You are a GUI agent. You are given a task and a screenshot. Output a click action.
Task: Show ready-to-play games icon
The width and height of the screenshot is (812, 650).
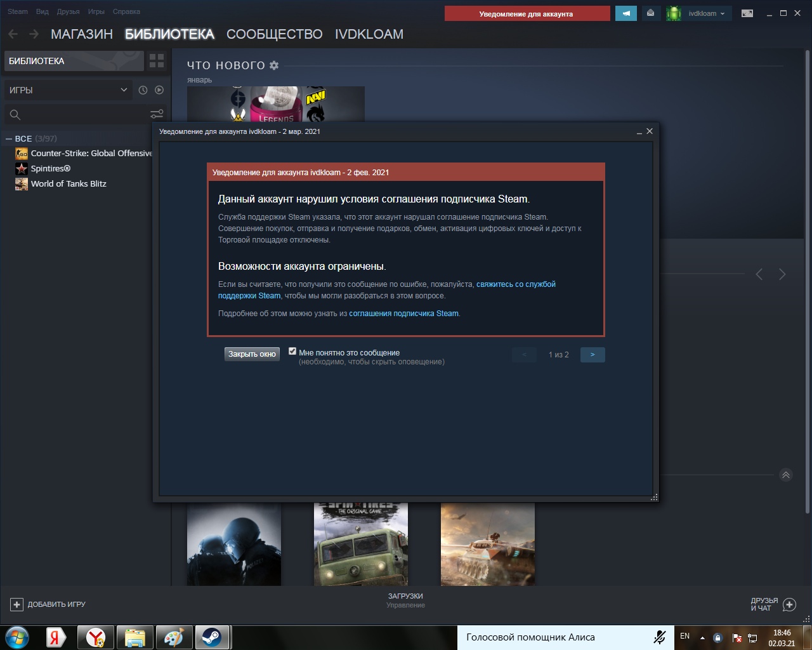click(x=159, y=90)
